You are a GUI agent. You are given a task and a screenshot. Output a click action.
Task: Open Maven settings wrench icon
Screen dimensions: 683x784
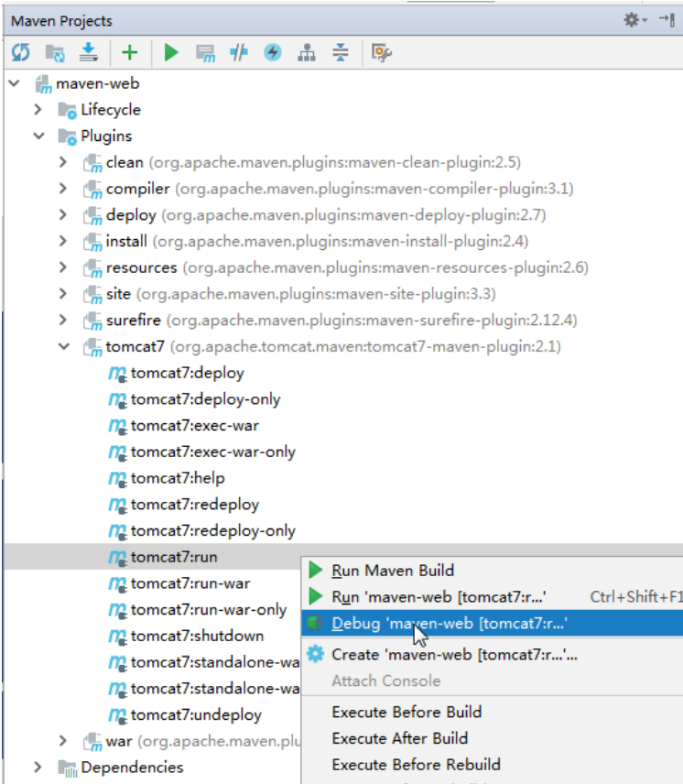tap(382, 52)
